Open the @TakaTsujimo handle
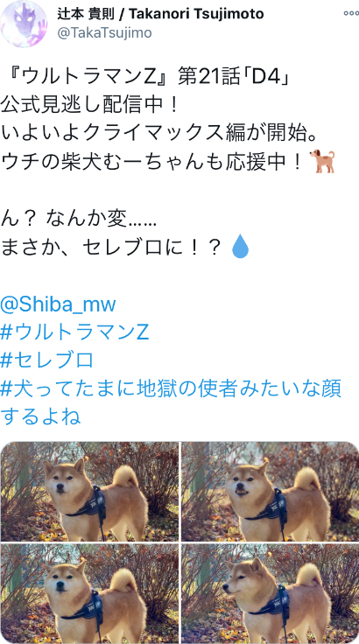Viewport: 359px width, 644px height. point(104,33)
